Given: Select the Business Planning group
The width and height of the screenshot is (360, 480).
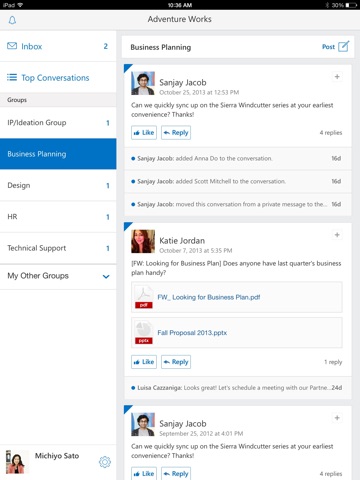Looking at the screenshot, I should coord(58,154).
